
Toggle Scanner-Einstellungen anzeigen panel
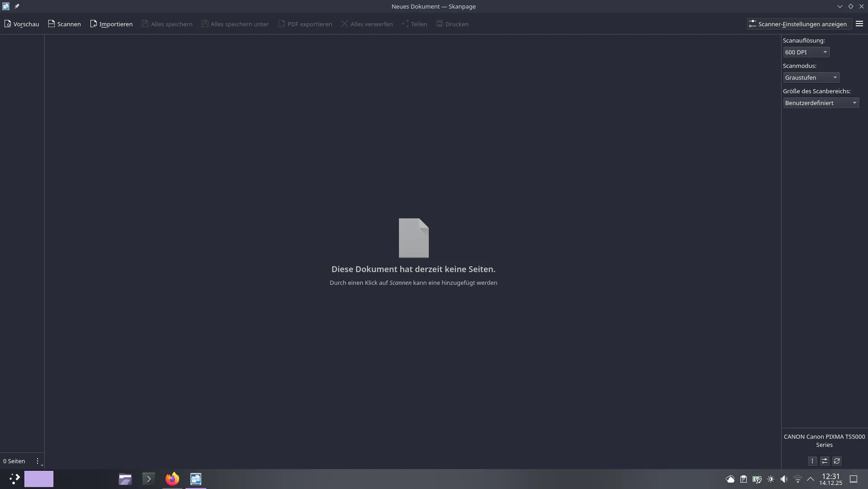(798, 24)
